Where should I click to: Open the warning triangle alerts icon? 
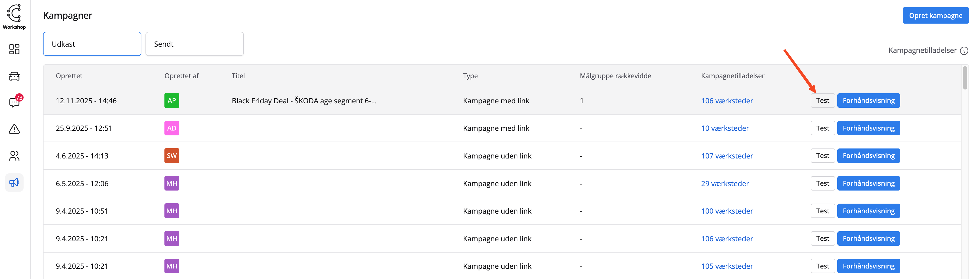click(14, 129)
